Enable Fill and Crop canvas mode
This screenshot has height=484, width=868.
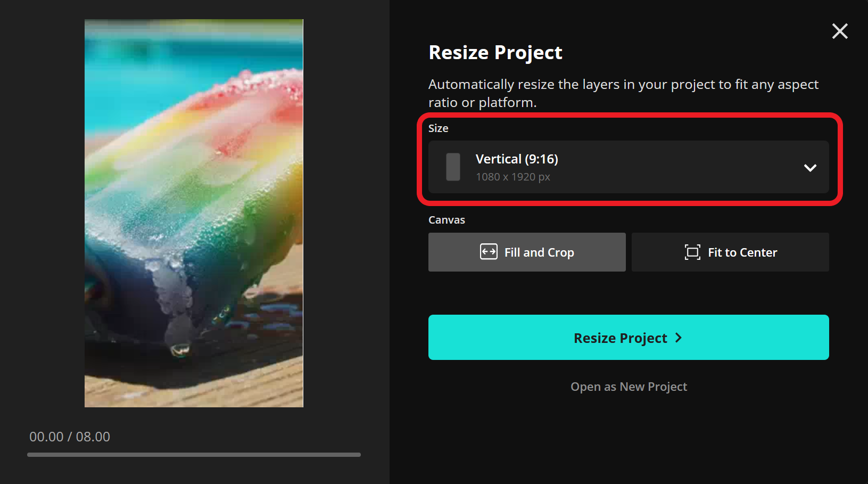coord(527,252)
